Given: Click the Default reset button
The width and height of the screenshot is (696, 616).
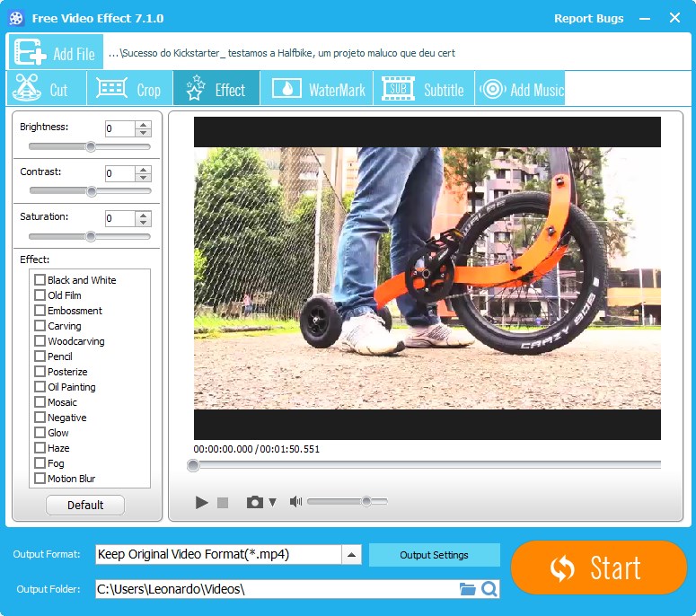Looking at the screenshot, I should pos(85,505).
